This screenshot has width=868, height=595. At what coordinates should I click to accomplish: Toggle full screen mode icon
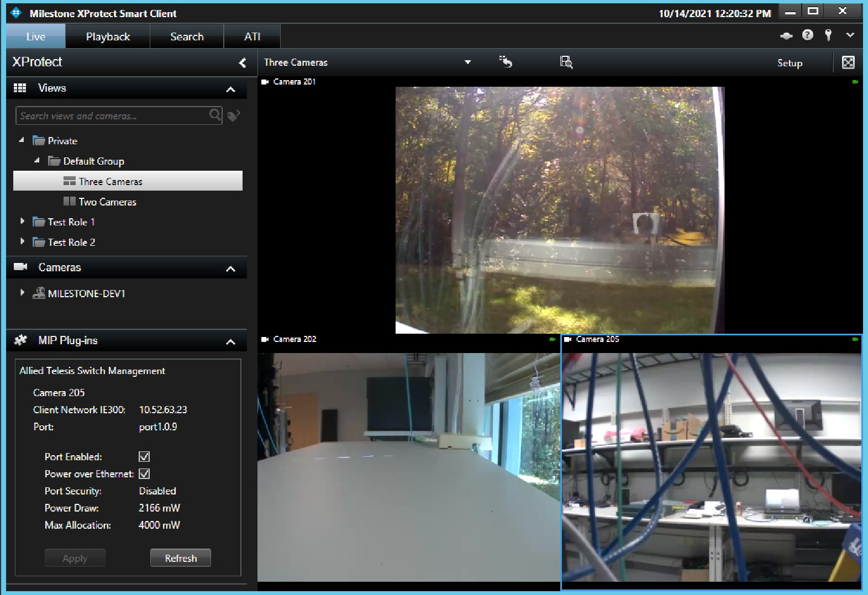[x=848, y=62]
